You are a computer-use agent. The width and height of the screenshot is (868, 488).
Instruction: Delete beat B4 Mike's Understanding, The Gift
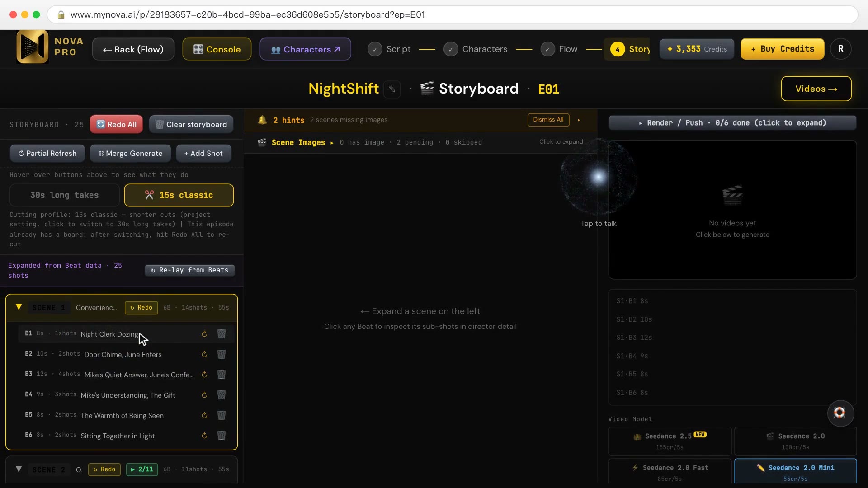222,395
